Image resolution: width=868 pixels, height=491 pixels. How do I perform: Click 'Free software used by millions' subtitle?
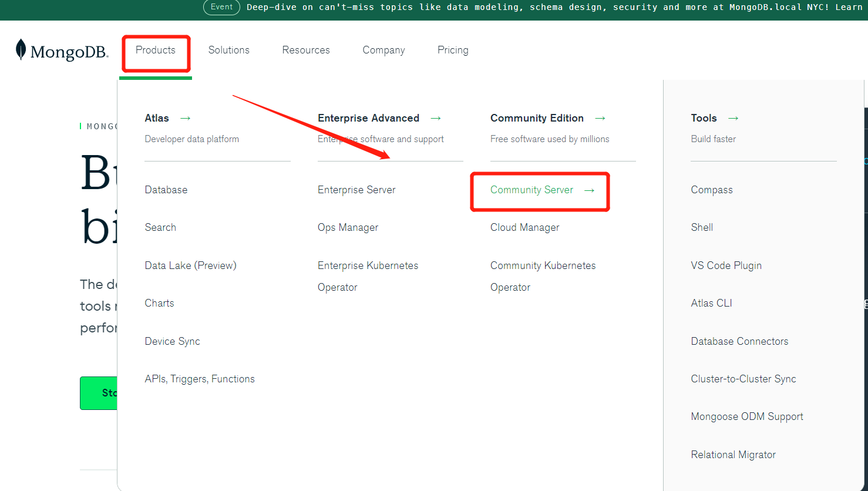(550, 139)
